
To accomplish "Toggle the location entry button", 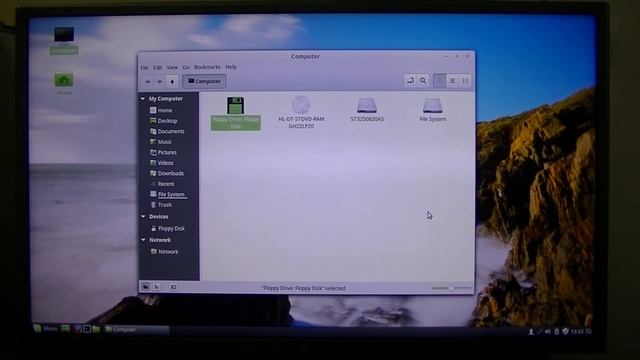I will 410,81.
